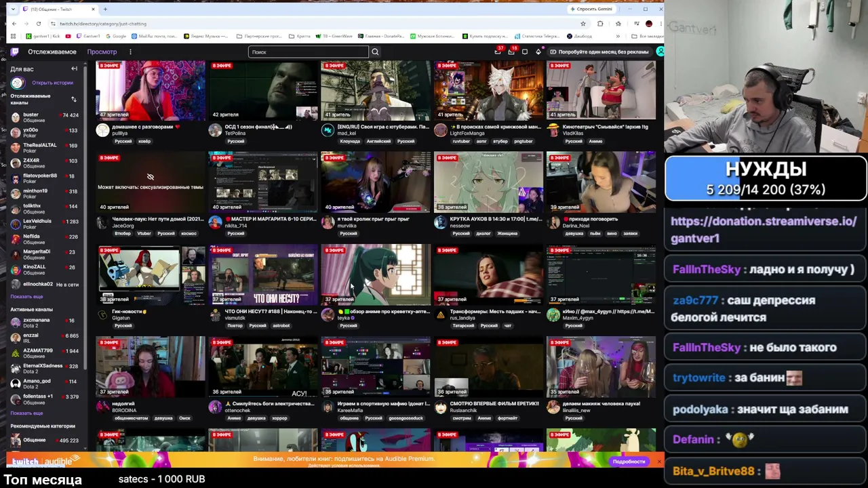The image size is (868, 488).
Task: Open the Google bookmark
Action: pos(116,36)
